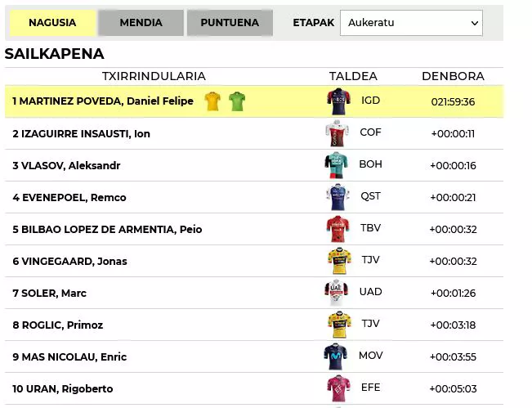Click rider ROGLIC, Primoz
Viewport: 532px width, 408px height.
pyautogui.click(x=58, y=325)
